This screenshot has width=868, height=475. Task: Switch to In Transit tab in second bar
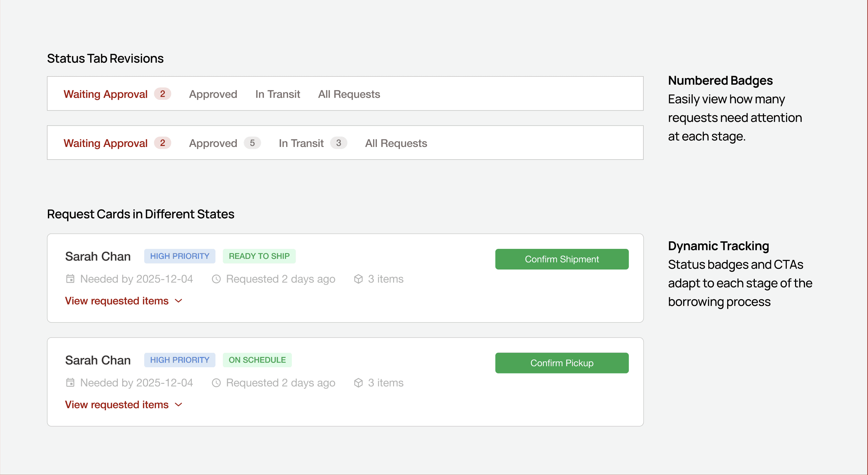(x=301, y=143)
